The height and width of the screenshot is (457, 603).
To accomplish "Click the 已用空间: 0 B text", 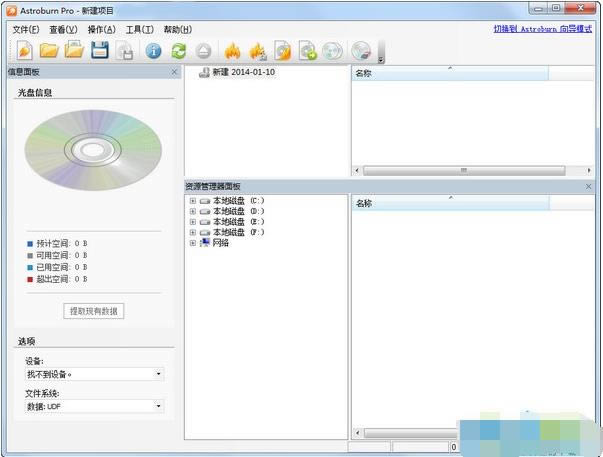I will point(62,267).
